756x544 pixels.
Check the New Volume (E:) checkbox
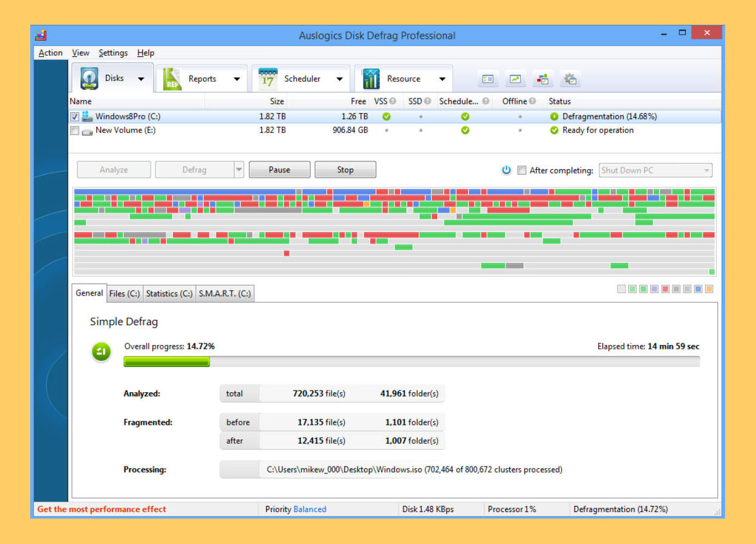tap(74, 131)
